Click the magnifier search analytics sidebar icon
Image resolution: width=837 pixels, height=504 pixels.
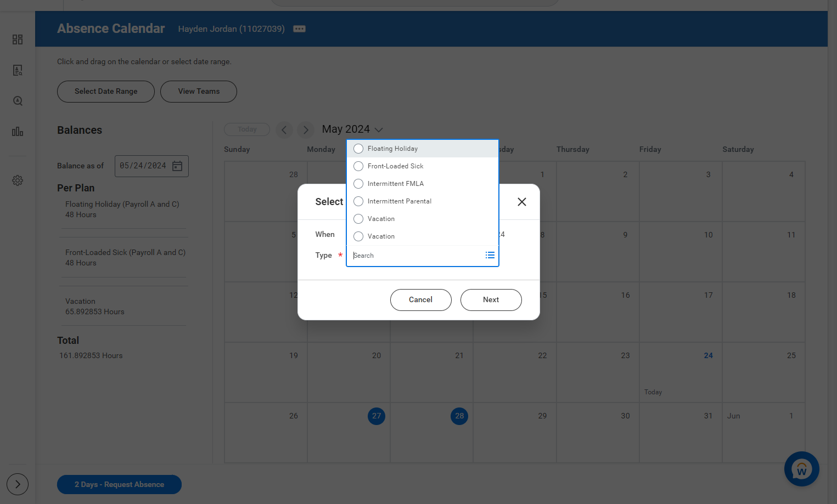pyautogui.click(x=18, y=101)
